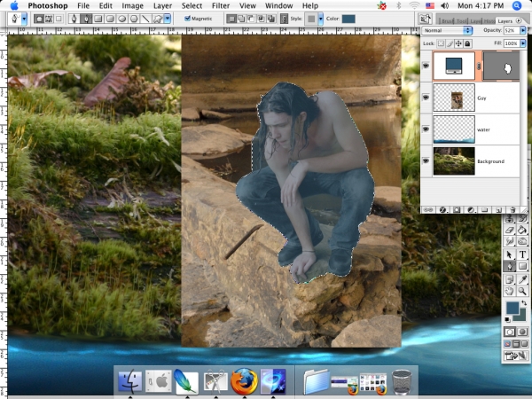
Task: Select the Hand tool
Action: (x=509, y=291)
